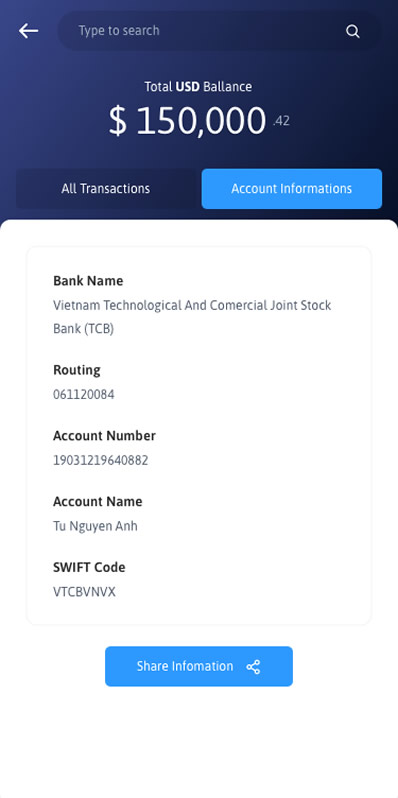Click account number 19031219640882

pyautogui.click(x=100, y=460)
